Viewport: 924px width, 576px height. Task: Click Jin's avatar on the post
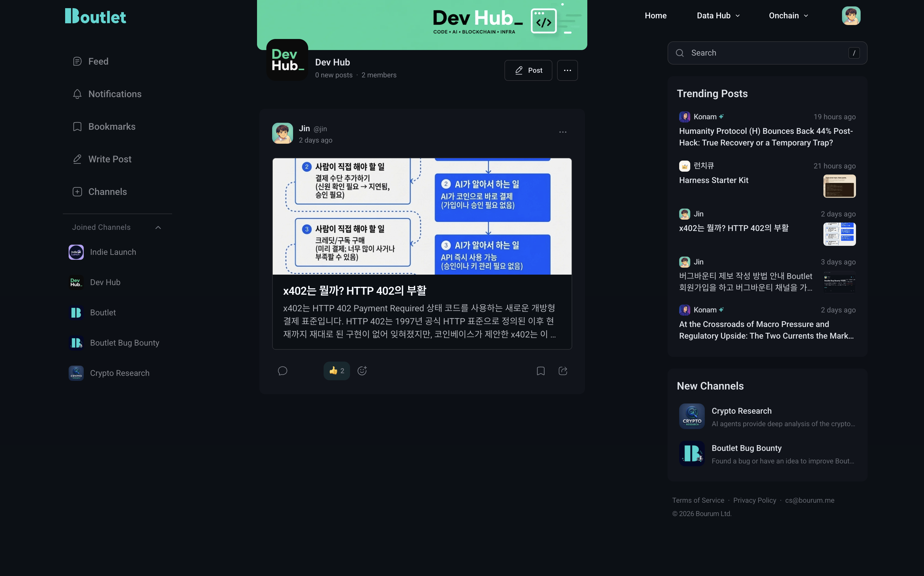tap(283, 133)
